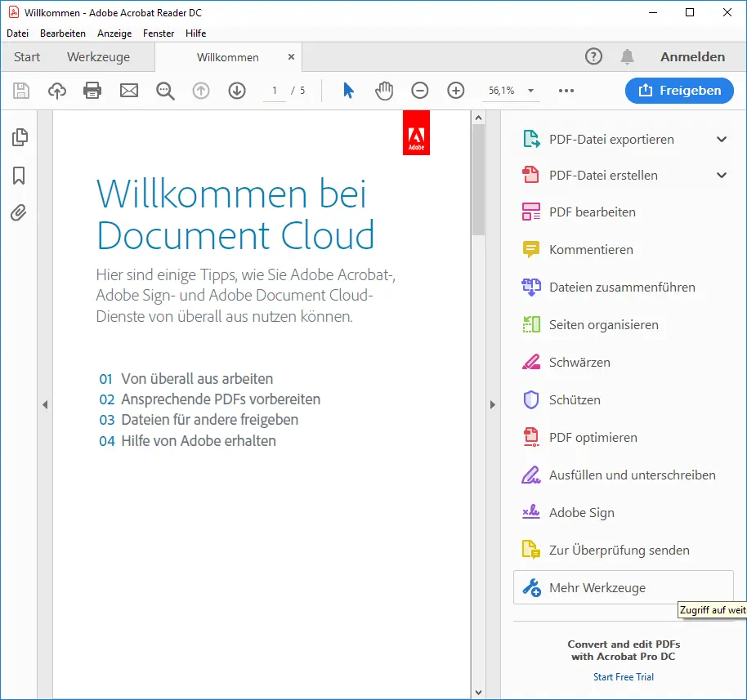Open notifications bell icon
Screen dimensions: 747x700
pos(627,56)
